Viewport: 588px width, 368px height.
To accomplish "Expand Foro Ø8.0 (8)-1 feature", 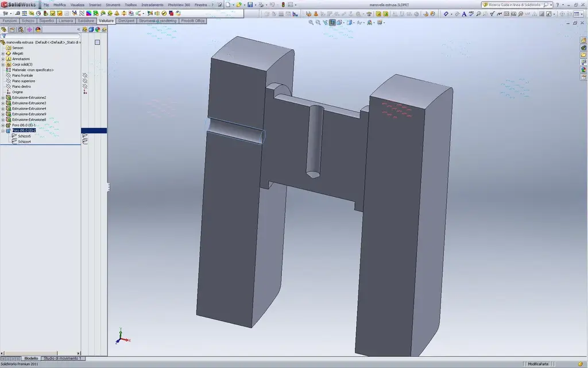I will pos(3,125).
